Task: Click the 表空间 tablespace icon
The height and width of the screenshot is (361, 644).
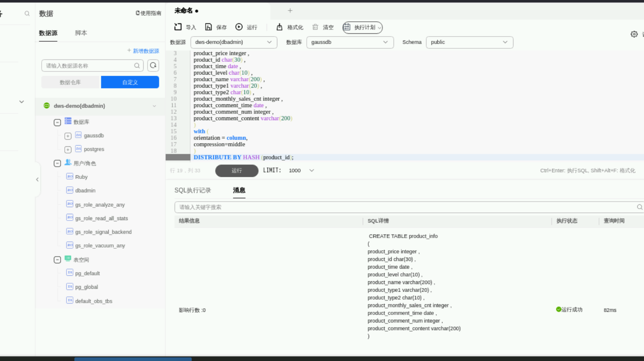Action: pos(68,259)
